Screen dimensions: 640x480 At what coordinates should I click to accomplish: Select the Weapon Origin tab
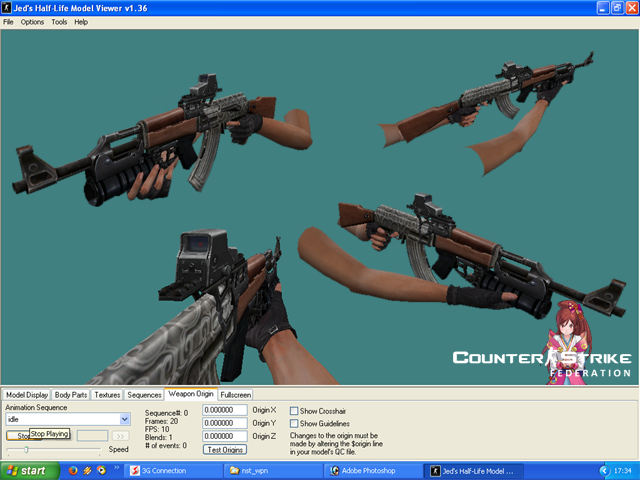[191, 394]
